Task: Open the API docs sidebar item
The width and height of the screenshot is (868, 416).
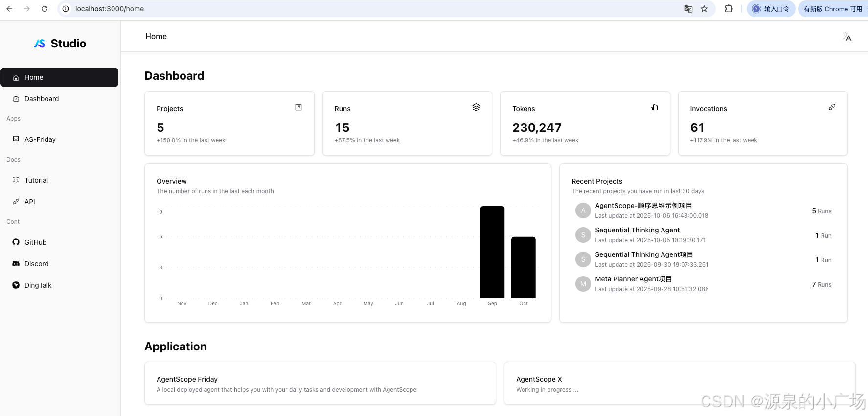Action: pos(59,202)
